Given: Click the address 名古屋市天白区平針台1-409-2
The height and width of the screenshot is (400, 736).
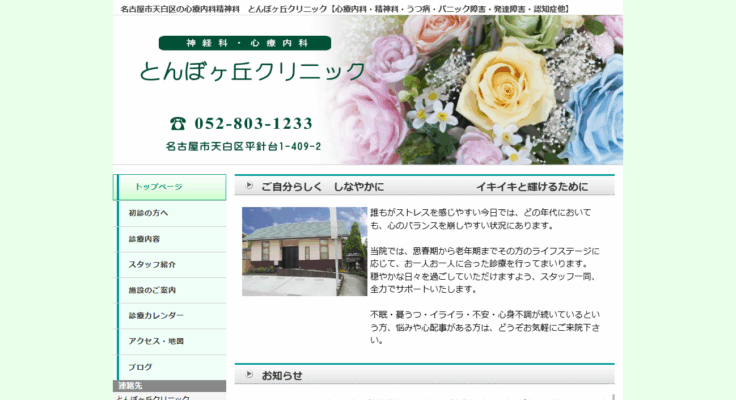Looking at the screenshot, I should (x=243, y=147).
